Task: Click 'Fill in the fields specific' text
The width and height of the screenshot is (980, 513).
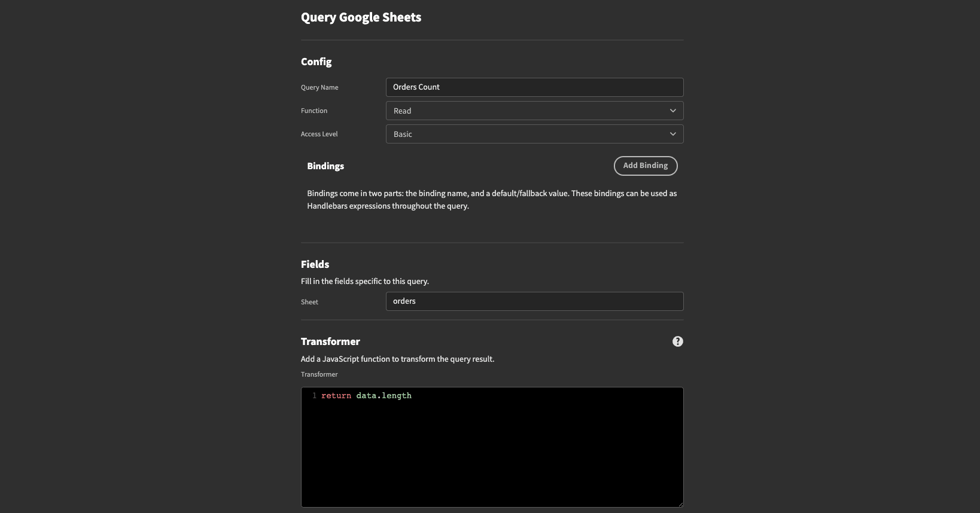Action: tap(365, 282)
